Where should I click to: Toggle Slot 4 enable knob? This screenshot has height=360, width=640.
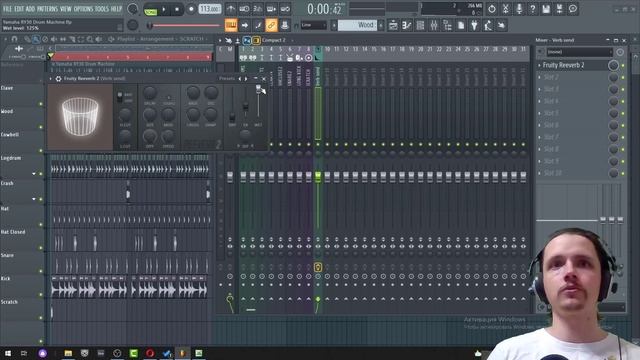click(x=613, y=101)
